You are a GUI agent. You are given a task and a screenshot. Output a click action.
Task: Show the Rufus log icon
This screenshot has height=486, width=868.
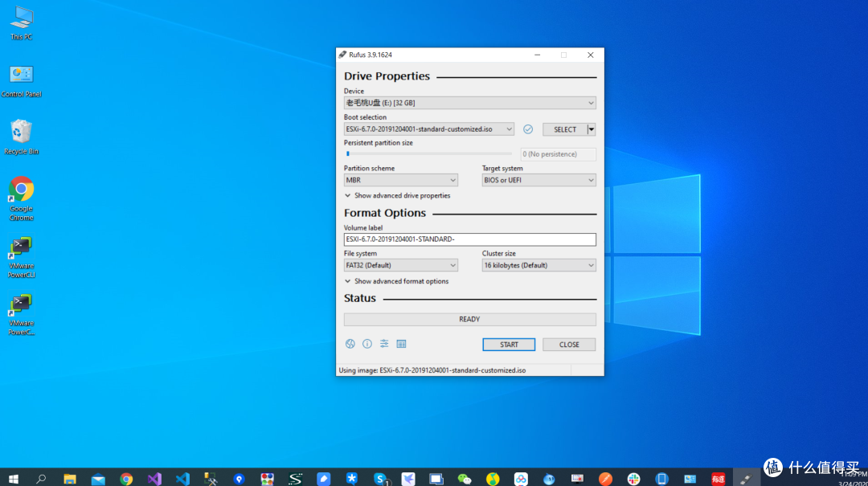point(401,344)
